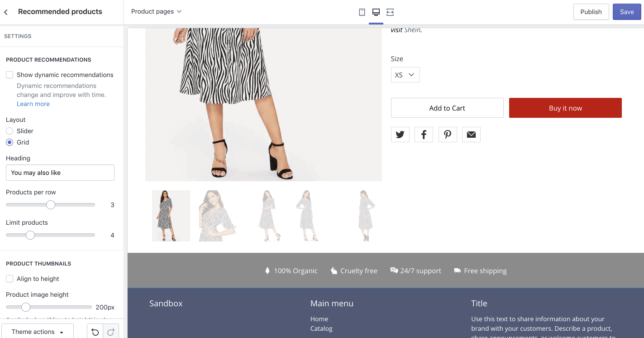Image resolution: width=644 pixels, height=338 pixels.
Task: Select desktop preview icon
Action: [376, 12]
